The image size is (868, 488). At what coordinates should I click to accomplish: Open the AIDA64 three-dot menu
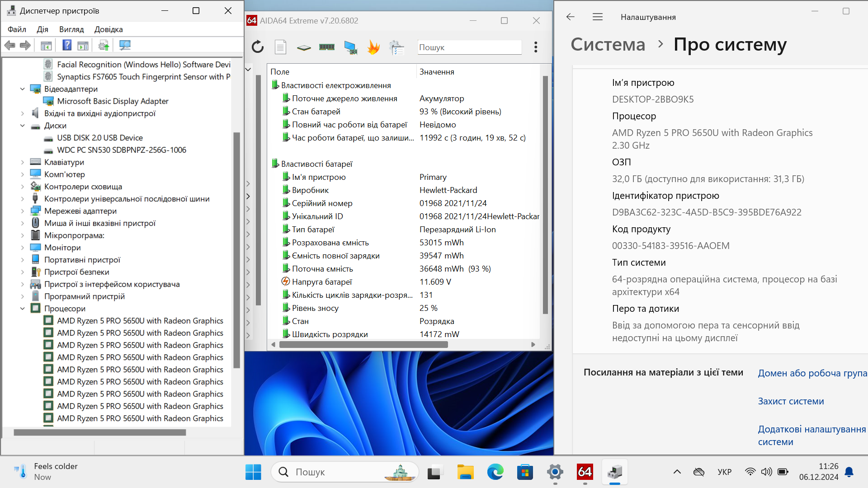[x=536, y=47]
